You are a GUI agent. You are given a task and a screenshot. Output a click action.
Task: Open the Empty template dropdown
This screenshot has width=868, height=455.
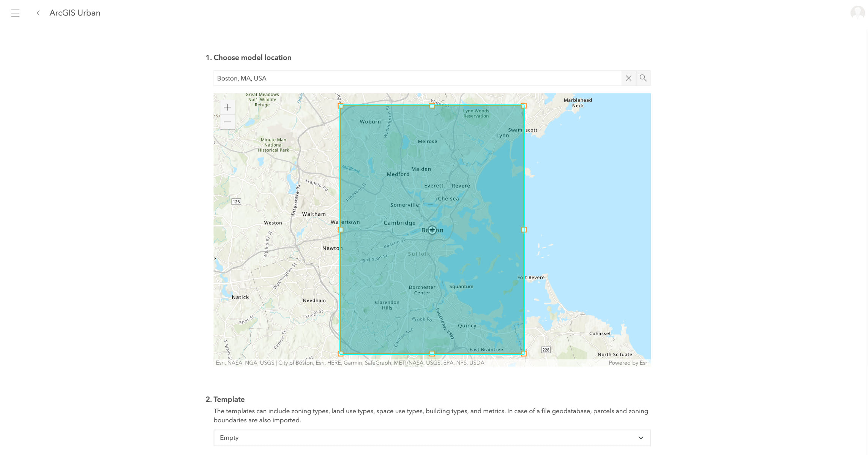pos(432,438)
